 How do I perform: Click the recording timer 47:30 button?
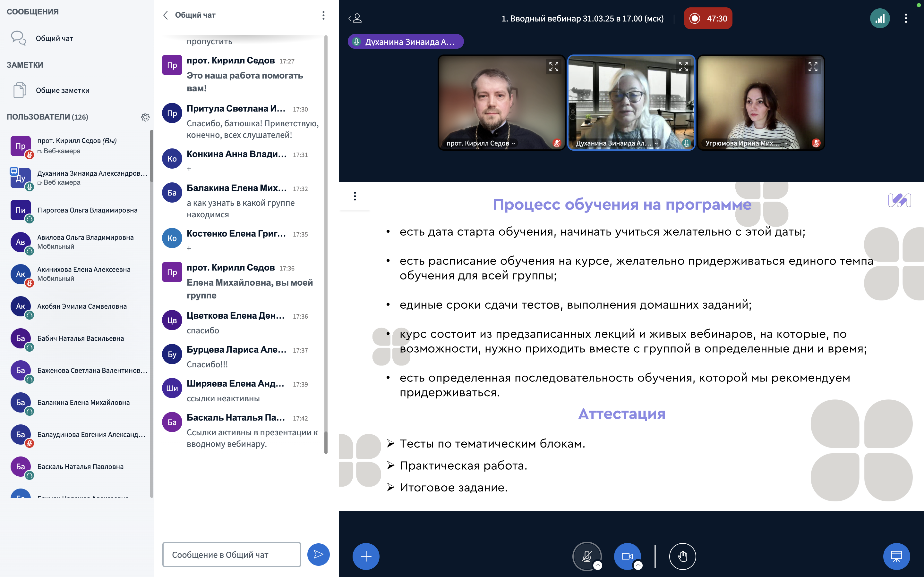coord(708,18)
